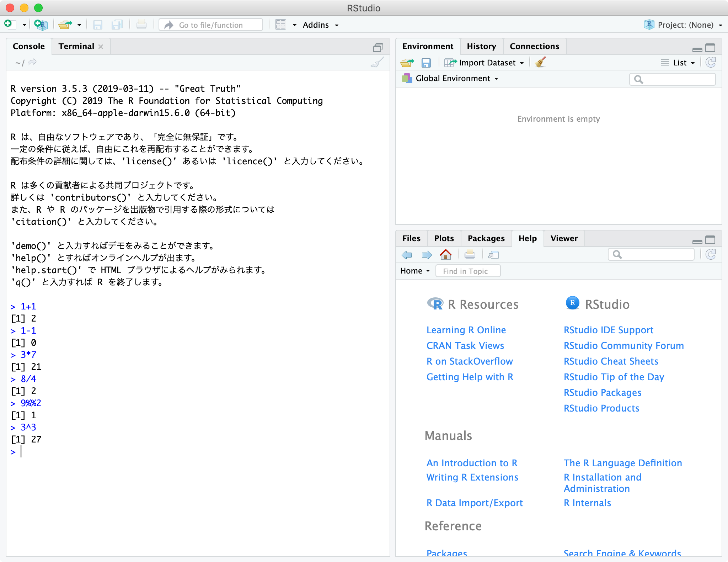The width and height of the screenshot is (728, 562).
Task: Minimize the Environment pane
Action: pos(697,49)
